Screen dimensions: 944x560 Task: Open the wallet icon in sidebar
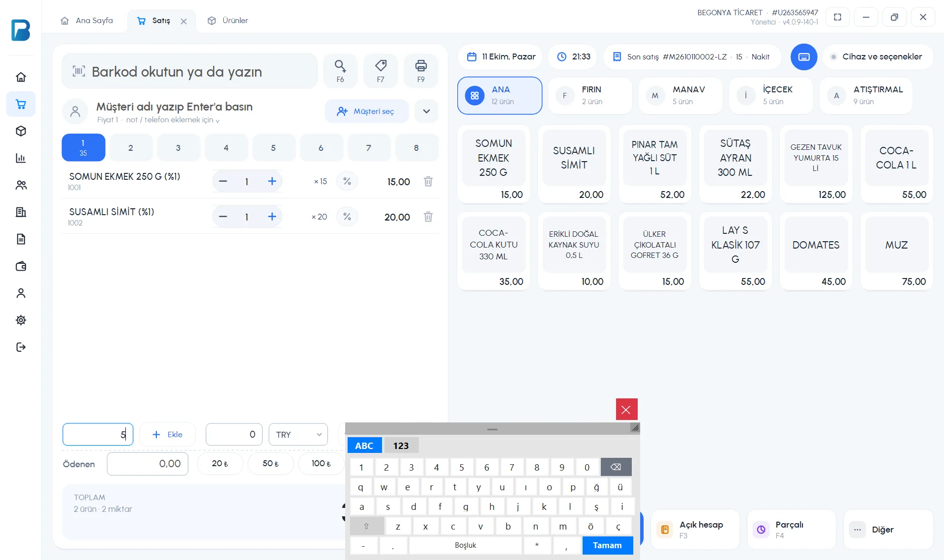21,266
